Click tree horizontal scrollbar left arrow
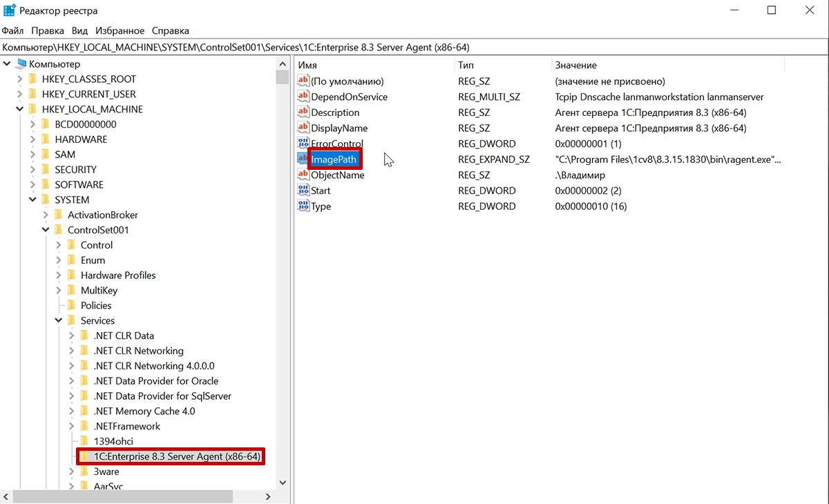This screenshot has height=504, width=829. pos(6,496)
